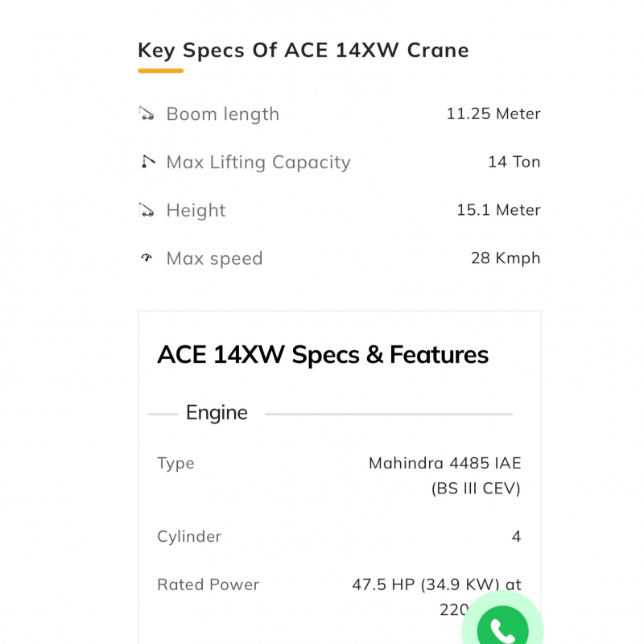
Task: Click the 28 Kmph value
Action: tap(505, 258)
